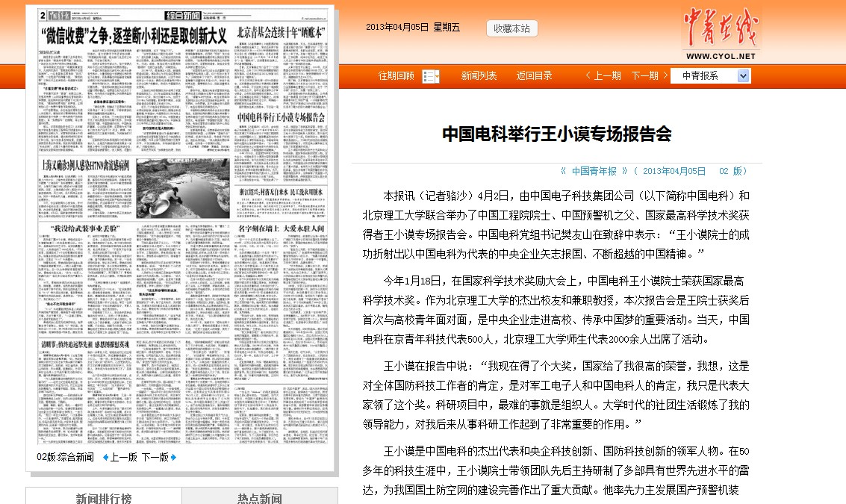This screenshot has width=846, height=504.
Task: Open the 新闻列表 news list
Action: tap(479, 75)
